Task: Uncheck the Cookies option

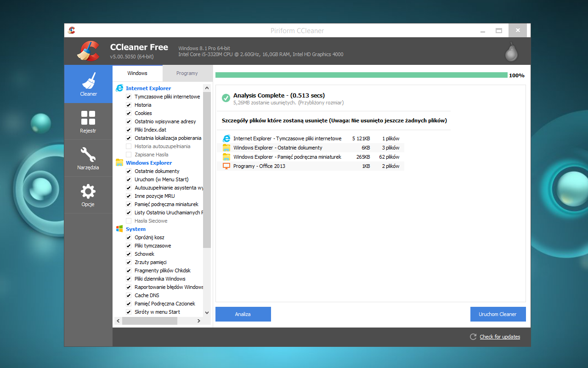Action: [x=129, y=113]
